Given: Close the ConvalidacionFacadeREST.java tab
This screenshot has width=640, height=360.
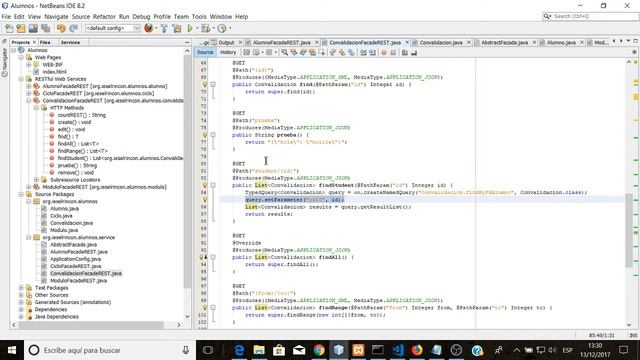Looking at the screenshot, I should [407, 42].
